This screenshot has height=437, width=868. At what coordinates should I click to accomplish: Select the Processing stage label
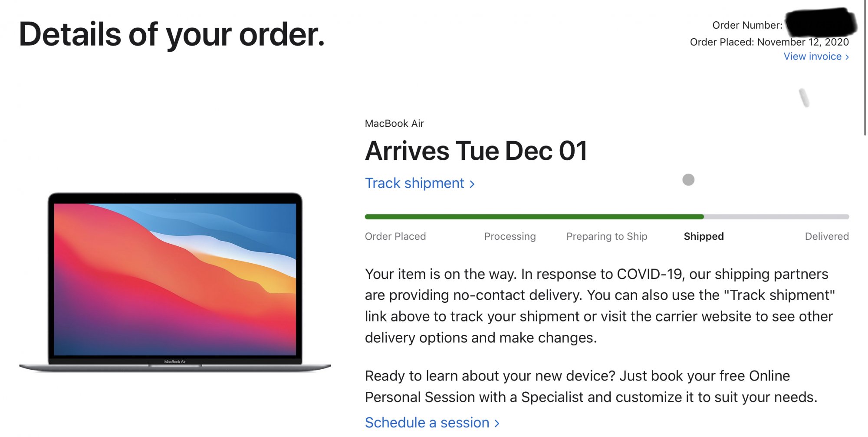tap(510, 236)
